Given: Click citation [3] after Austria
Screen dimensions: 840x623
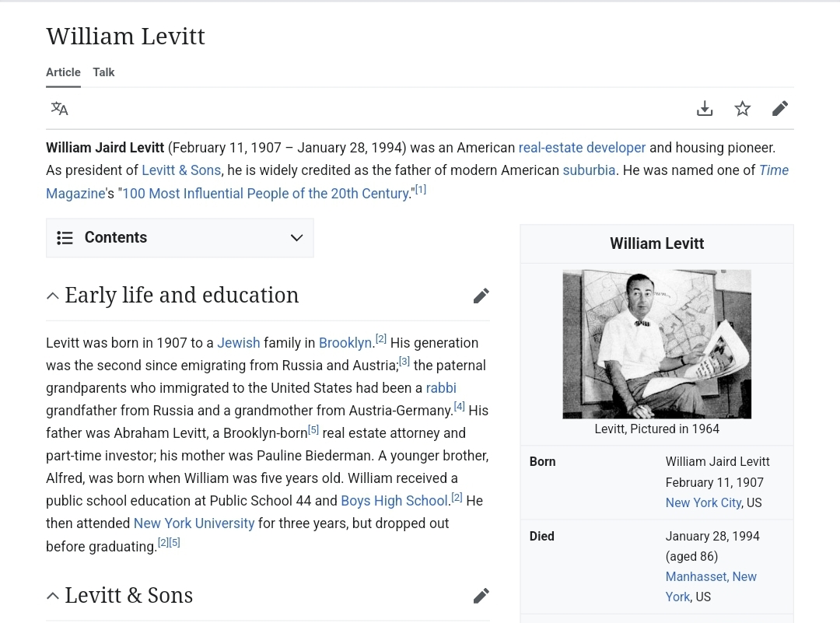Looking at the screenshot, I should tap(404, 362).
